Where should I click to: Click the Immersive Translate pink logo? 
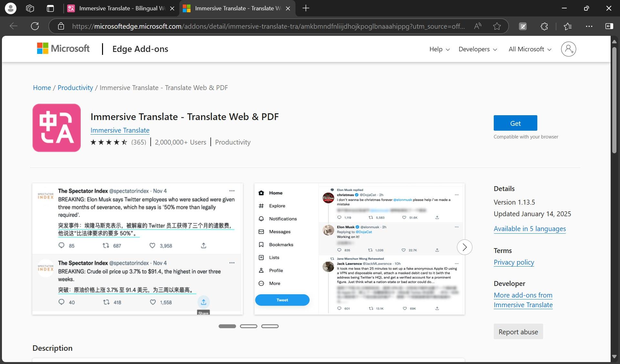(x=57, y=128)
